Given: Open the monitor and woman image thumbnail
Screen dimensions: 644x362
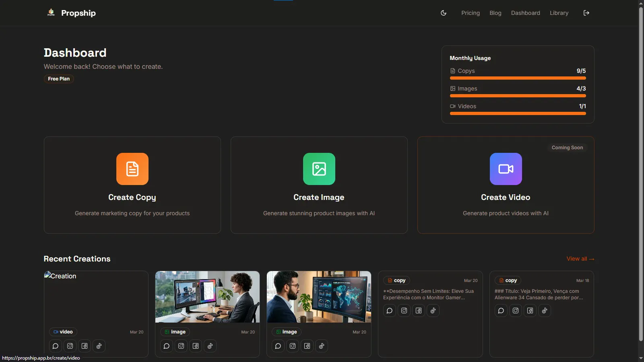Looking at the screenshot, I should [208, 297].
